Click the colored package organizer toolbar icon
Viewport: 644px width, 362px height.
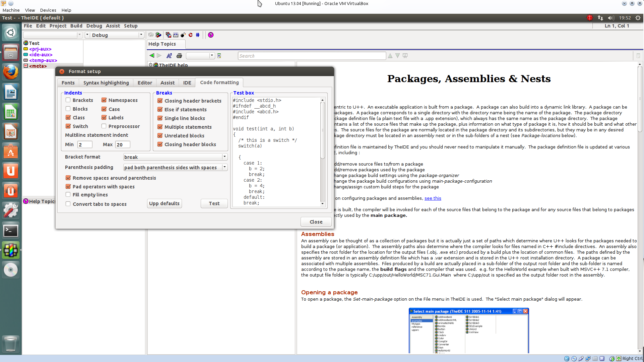pos(158,35)
